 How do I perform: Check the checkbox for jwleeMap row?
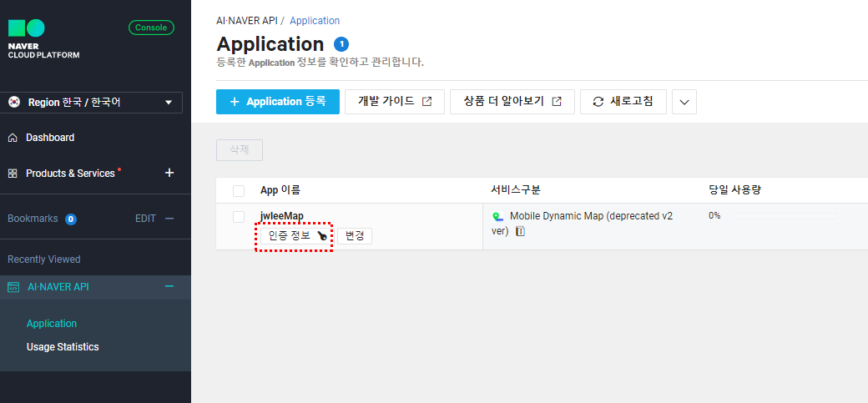point(239,217)
